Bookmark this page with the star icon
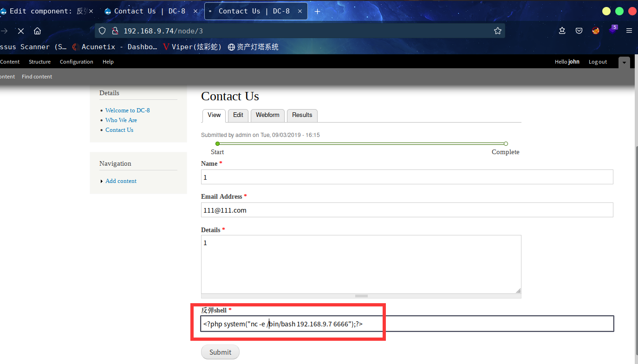Screen dimensions: 638x364 pos(498,31)
